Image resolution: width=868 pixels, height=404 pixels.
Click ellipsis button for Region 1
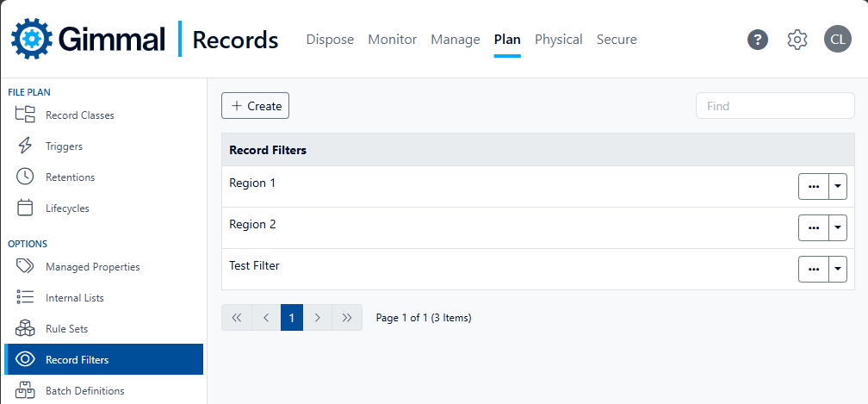pos(813,187)
